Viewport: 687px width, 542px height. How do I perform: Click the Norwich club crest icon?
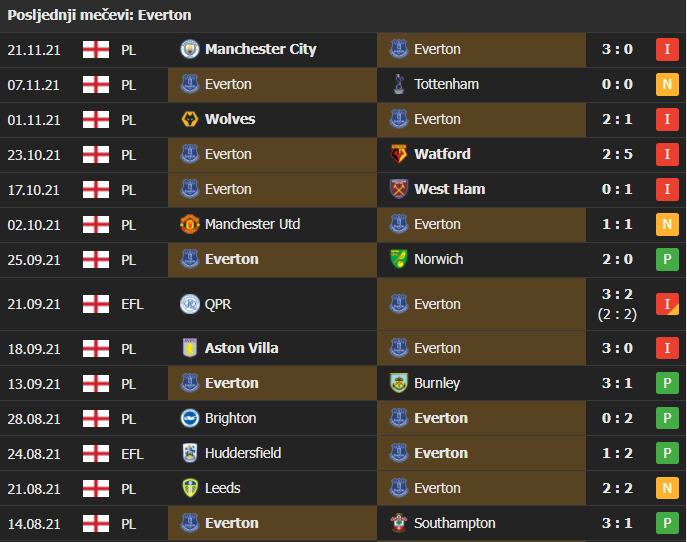pyautogui.click(x=399, y=259)
